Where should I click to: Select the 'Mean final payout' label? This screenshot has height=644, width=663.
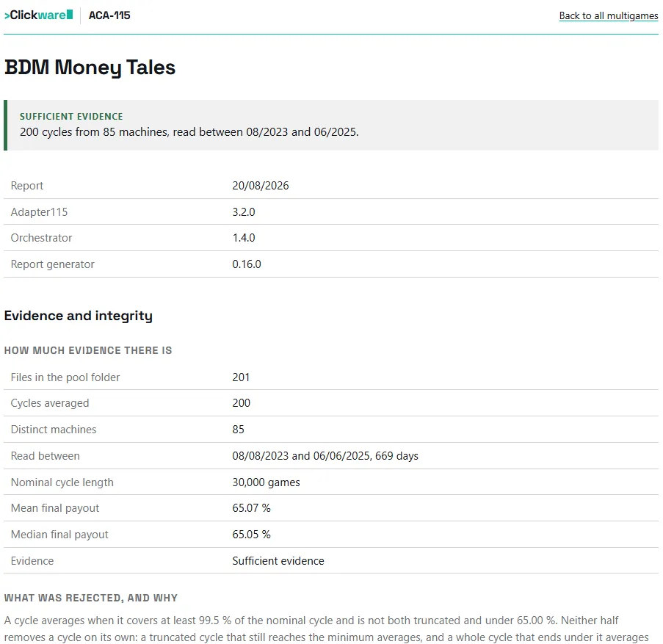point(55,508)
